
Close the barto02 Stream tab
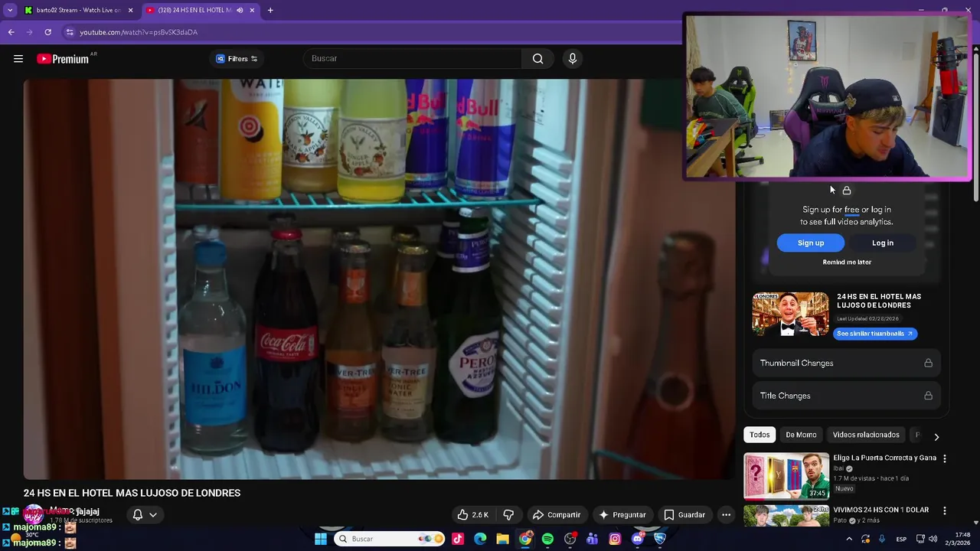point(130,10)
